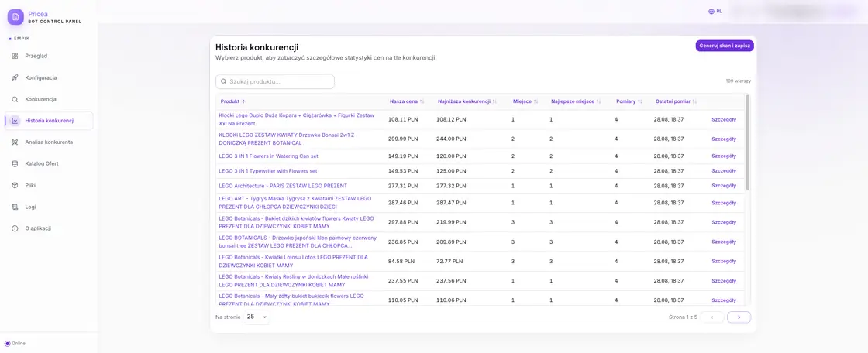Open Szczegóły for Kwiaty Rośliny w doniczkach
The height and width of the screenshot is (353, 868).
(x=724, y=281)
